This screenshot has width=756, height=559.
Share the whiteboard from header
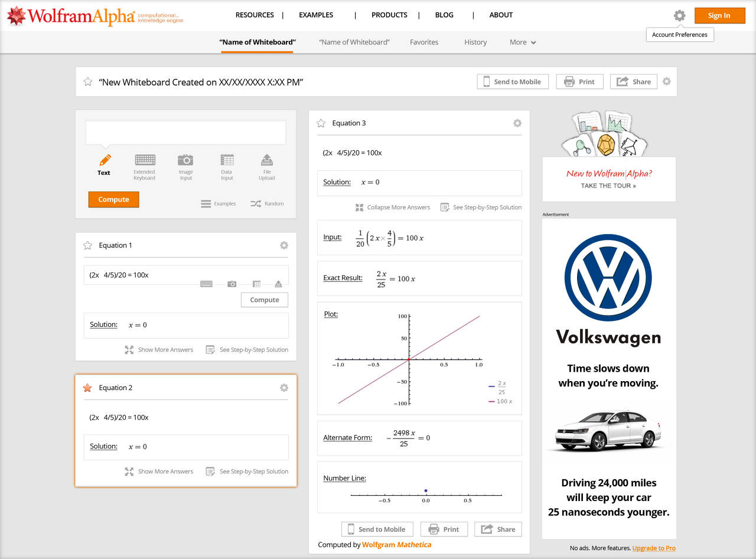(x=634, y=82)
